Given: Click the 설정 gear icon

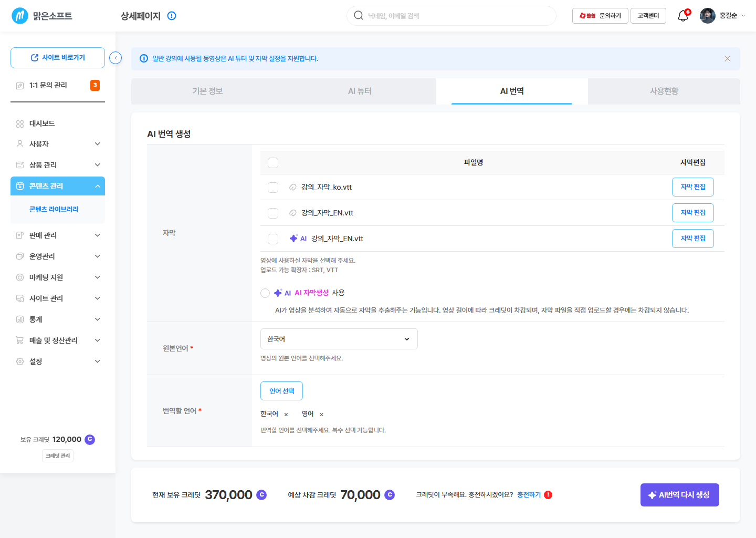Looking at the screenshot, I should (x=20, y=361).
